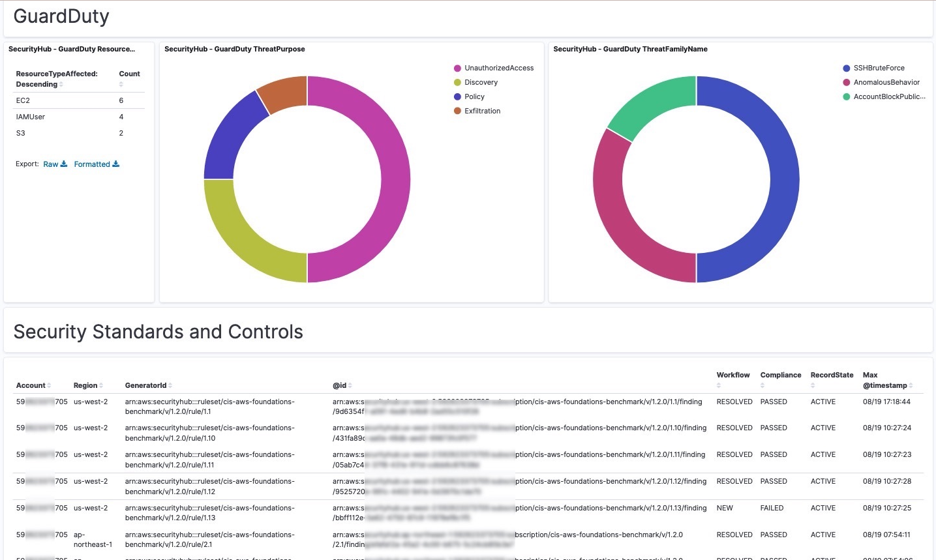936x560 pixels.
Task: Click the GeneratorId cell ending rule/1.11
Action: tap(209, 460)
